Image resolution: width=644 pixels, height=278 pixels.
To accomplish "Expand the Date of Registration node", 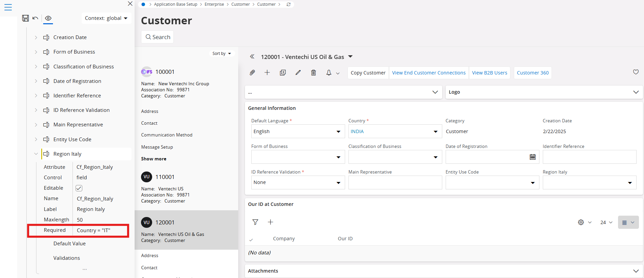I will (x=36, y=81).
